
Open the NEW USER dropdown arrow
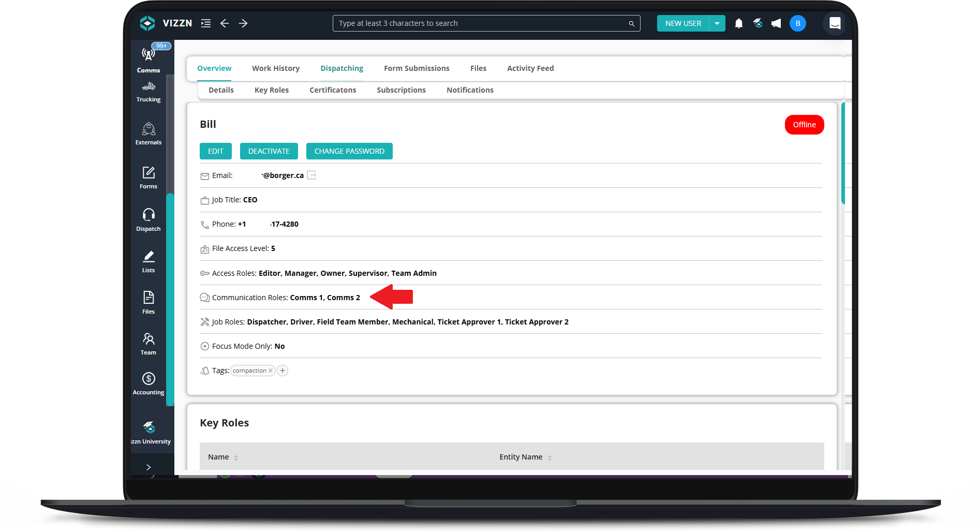(x=717, y=23)
